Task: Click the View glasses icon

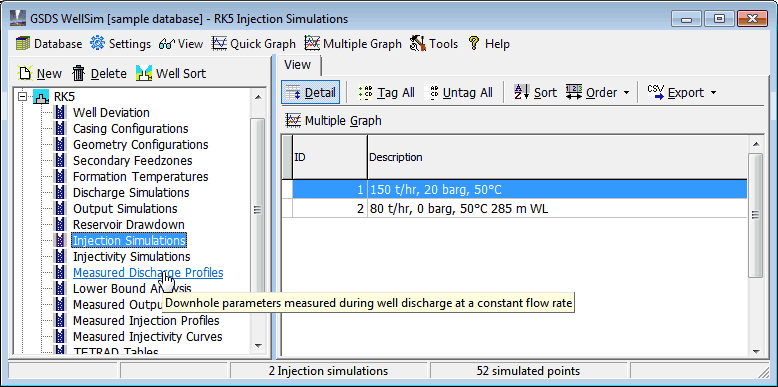Action: (167, 44)
